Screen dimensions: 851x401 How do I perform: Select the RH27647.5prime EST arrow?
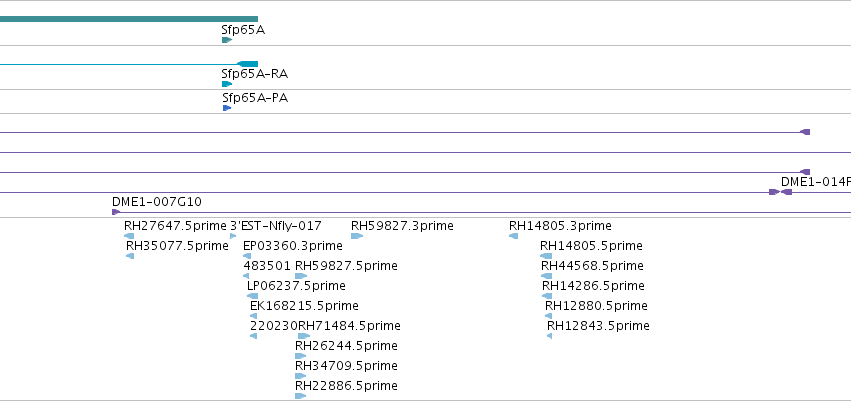(129, 236)
